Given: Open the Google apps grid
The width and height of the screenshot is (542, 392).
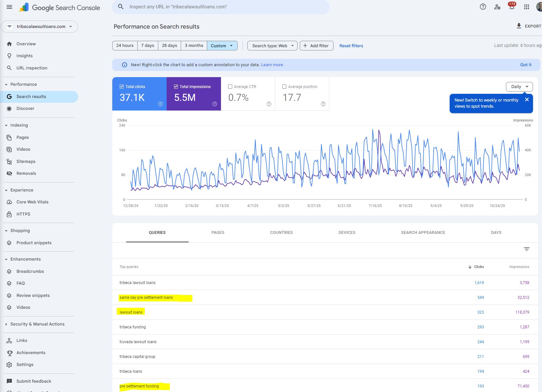Looking at the screenshot, I should click(x=527, y=7).
